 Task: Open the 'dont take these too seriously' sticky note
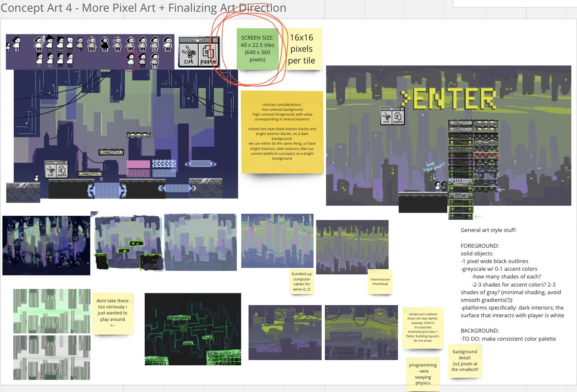point(113,313)
